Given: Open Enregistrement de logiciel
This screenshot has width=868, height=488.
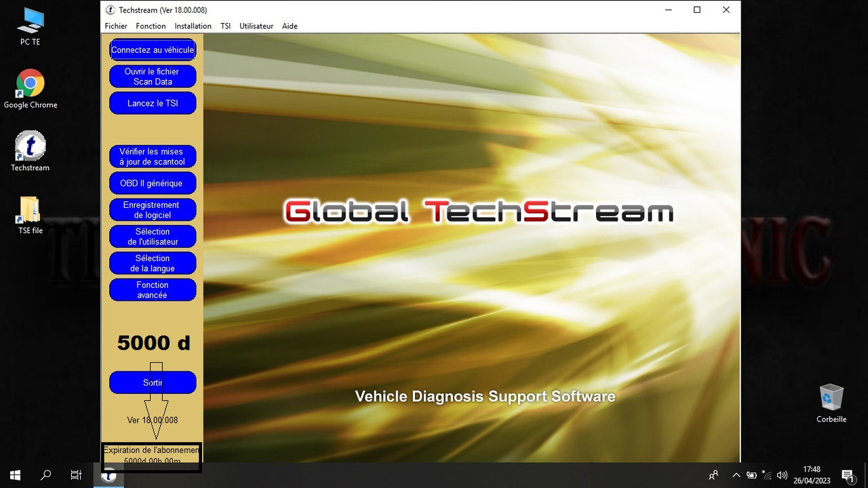Looking at the screenshot, I should coord(153,209).
